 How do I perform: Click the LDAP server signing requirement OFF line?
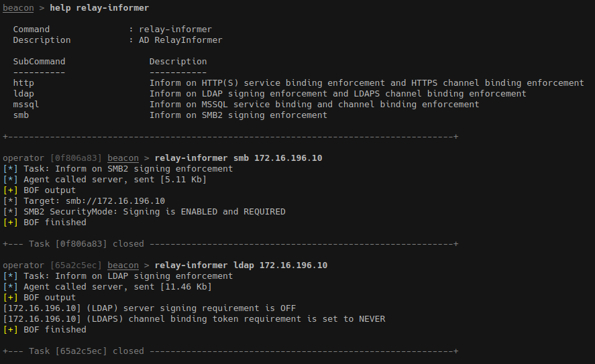(x=149, y=308)
